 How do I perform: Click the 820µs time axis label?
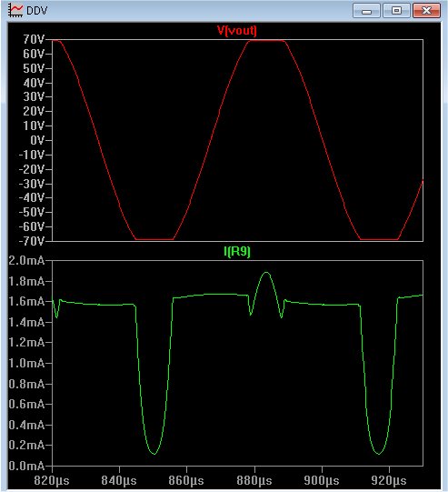coord(52,480)
